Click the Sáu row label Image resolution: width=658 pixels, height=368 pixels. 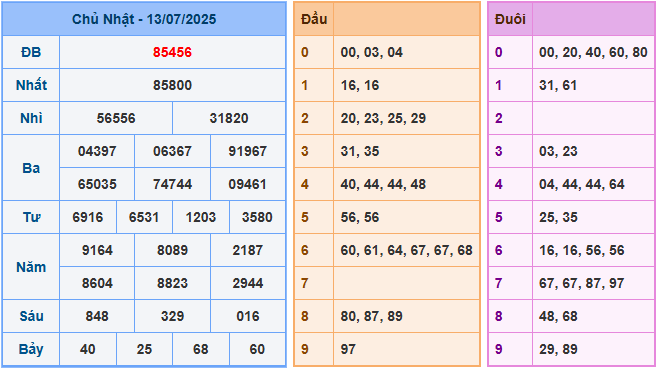pyautogui.click(x=31, y=316)
